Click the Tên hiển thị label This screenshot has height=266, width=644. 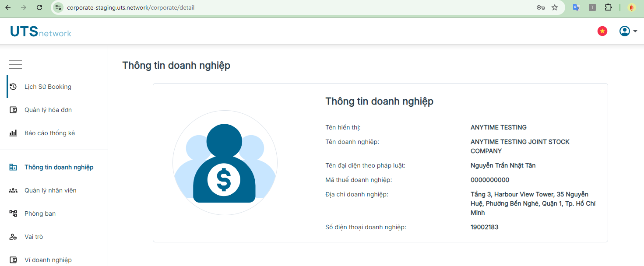pos(343,127)
